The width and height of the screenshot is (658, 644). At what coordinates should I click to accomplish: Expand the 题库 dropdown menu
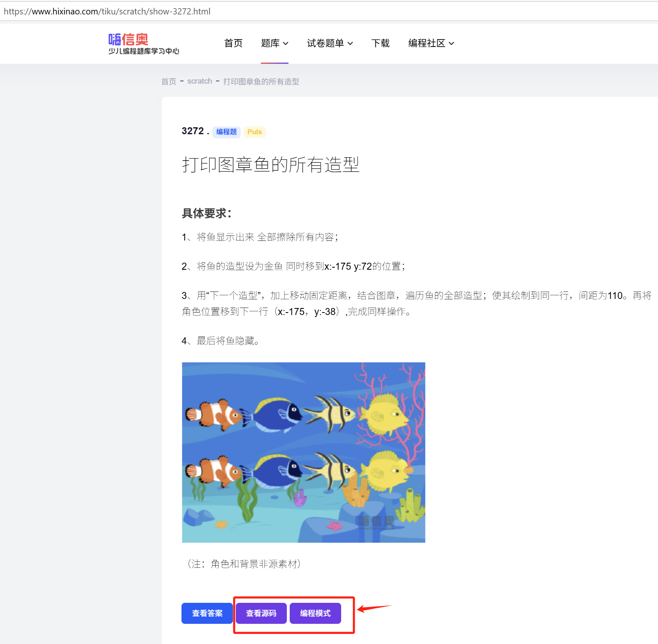[x=274, y=43]
